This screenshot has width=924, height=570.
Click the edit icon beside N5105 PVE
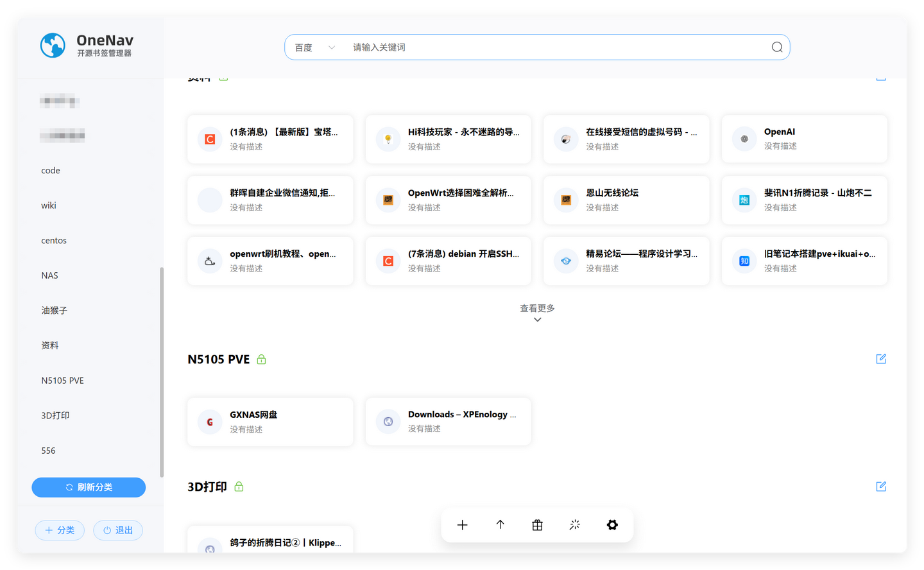(x=880, y=359)
